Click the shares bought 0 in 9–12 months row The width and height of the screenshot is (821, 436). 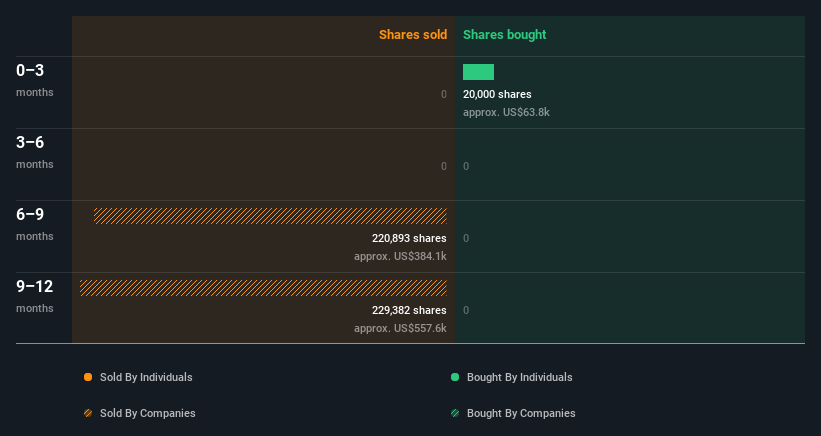tap(466, 310)
